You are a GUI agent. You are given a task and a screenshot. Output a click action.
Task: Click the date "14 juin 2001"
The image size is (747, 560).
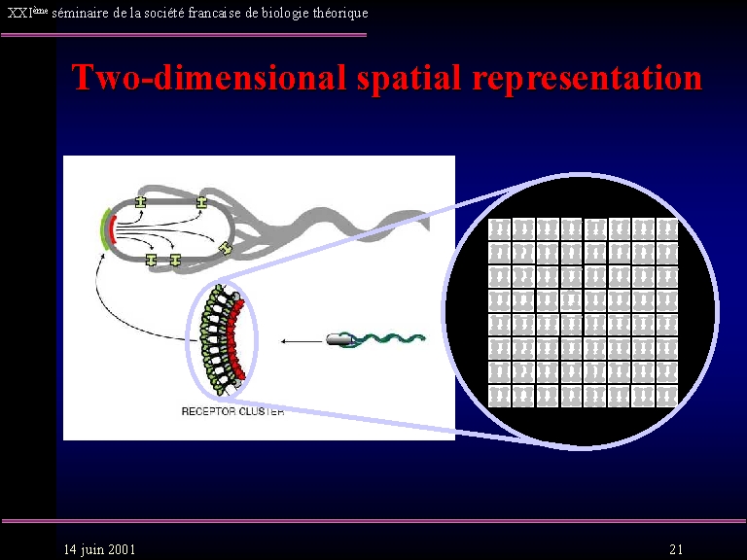click(x=99, y=549)
